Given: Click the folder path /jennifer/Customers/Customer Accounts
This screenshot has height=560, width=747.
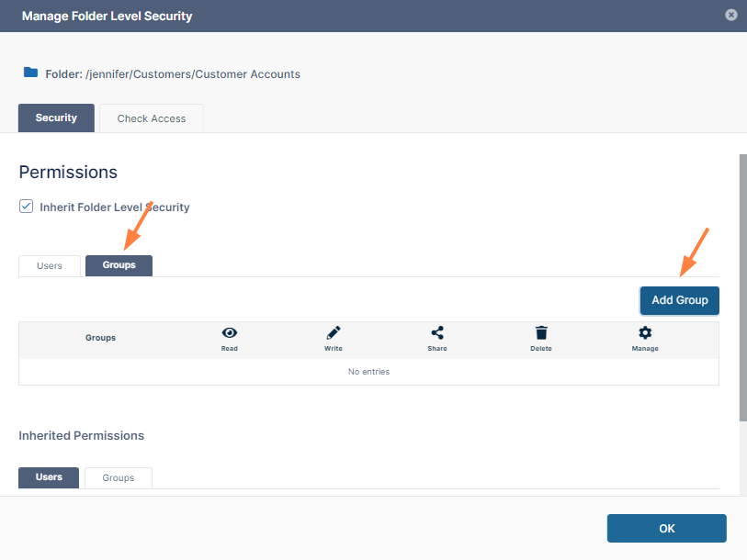Looking at the screenshot, I should click(x=193, y=73).
